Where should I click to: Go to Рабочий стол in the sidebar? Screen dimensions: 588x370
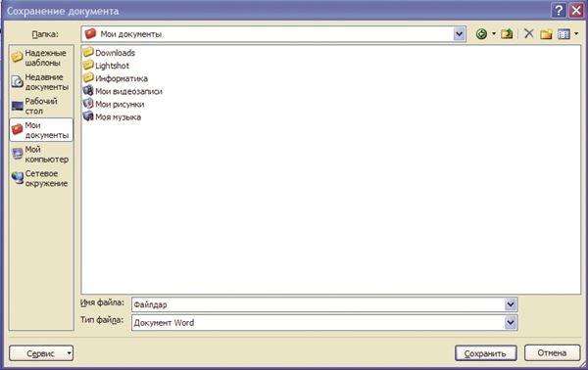click(41, 106)
